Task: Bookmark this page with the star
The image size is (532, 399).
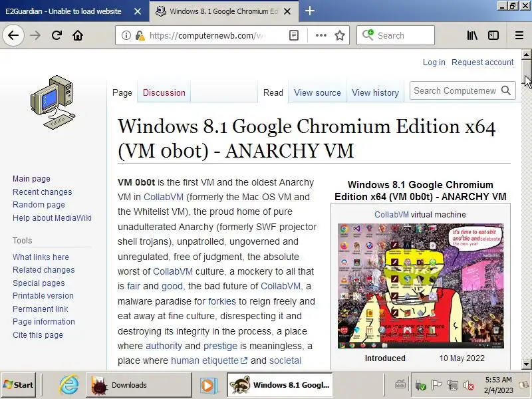Action: pyautogui.click(x=340, y=35)
